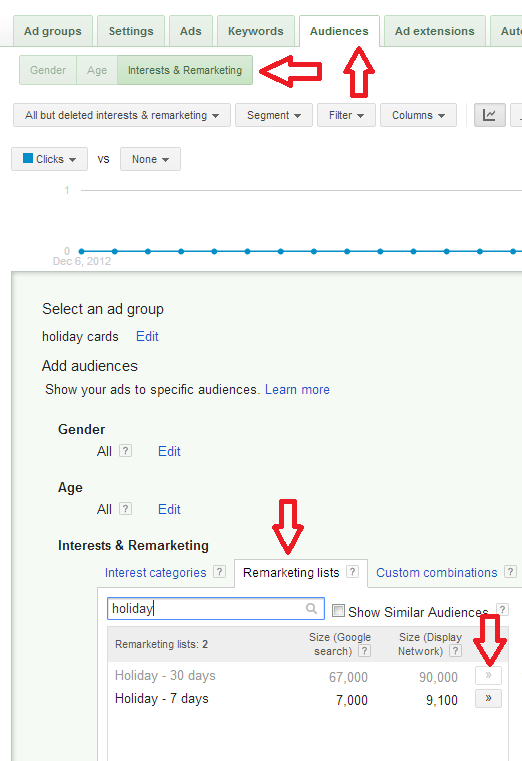Click the search magnifier in holiday field
The image size is (522, 761).
pos(311,608)
